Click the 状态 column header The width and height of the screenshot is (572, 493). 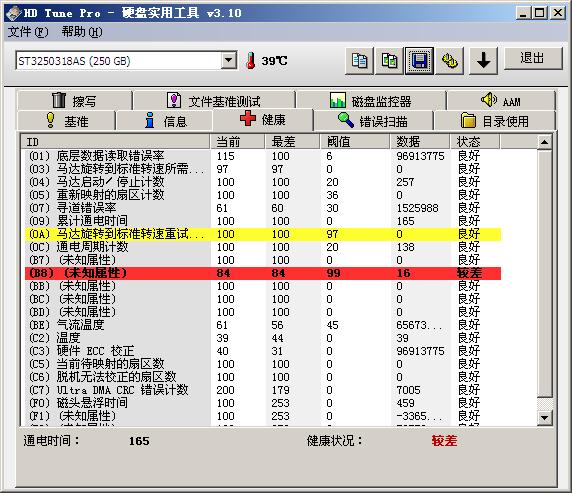(475, 142)
